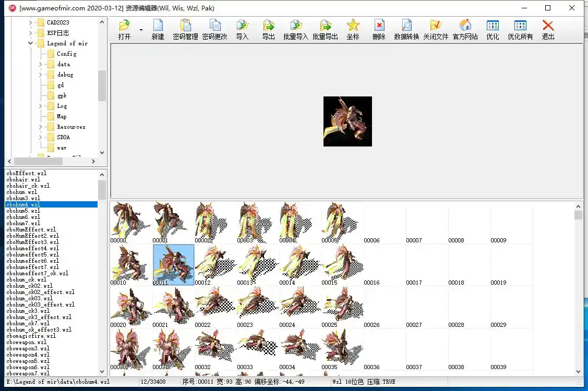This screenshot has width=588, height=391.
Task: Click the 退出 exit icon
Action: coord(548,29)
